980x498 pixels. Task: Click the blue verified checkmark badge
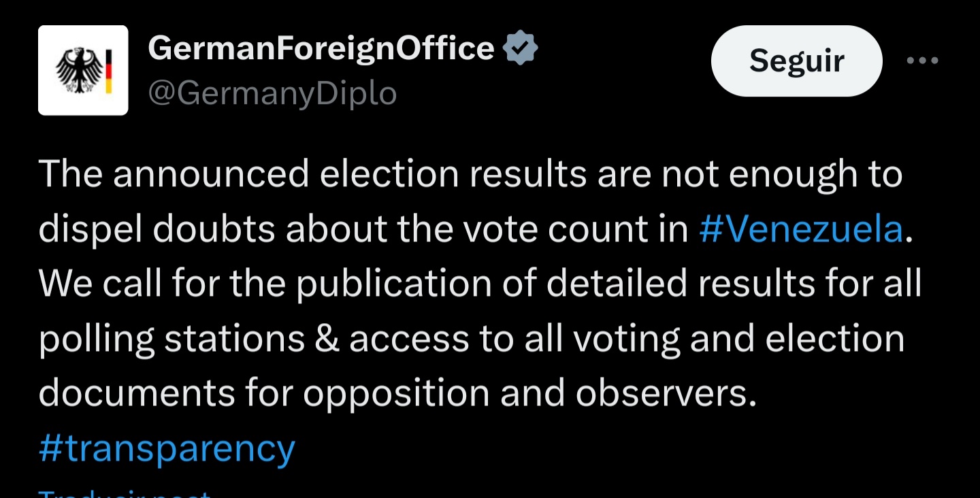coord(520,48)
